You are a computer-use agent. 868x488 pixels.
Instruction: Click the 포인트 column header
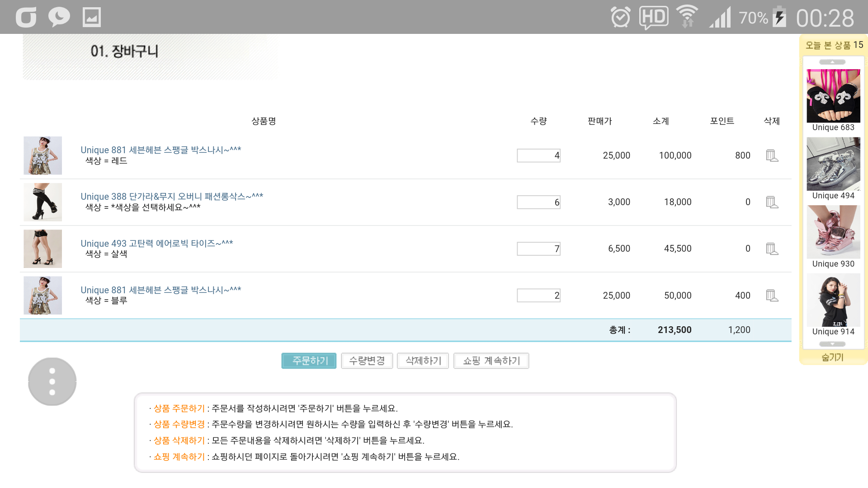click(722, 121)
